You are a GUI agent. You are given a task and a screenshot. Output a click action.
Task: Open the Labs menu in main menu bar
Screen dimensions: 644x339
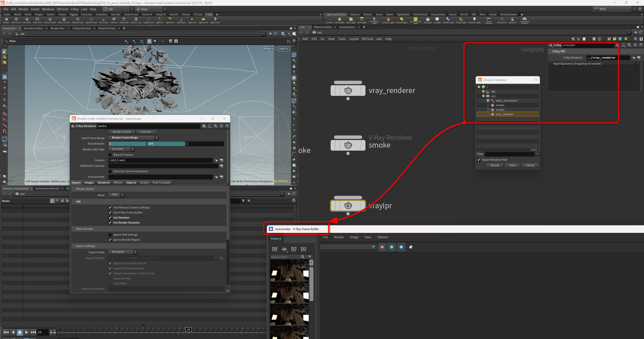pyautogui.click(x=84, y=9)
